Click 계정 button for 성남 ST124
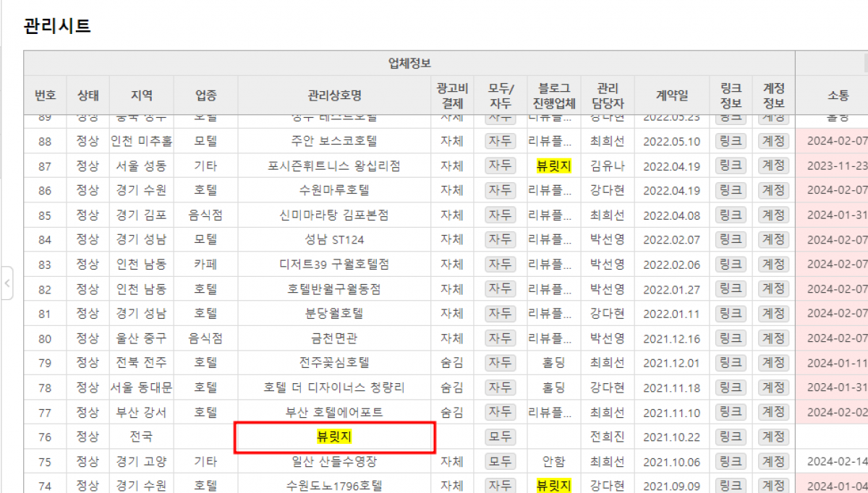The image size is (868, 493). (773, 239)
